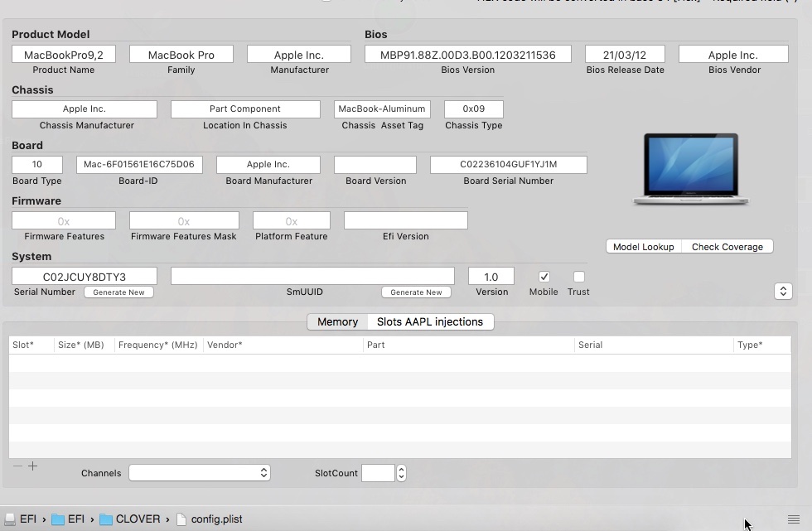Click the Bios Version field
This screenshot has height=531, width=812.
point(467,55)
